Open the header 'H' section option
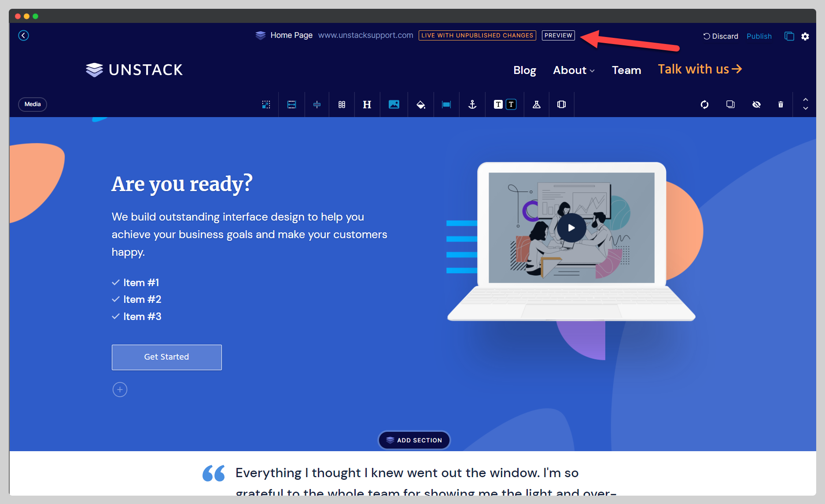 pyautogui.click(x=367, y=104)
